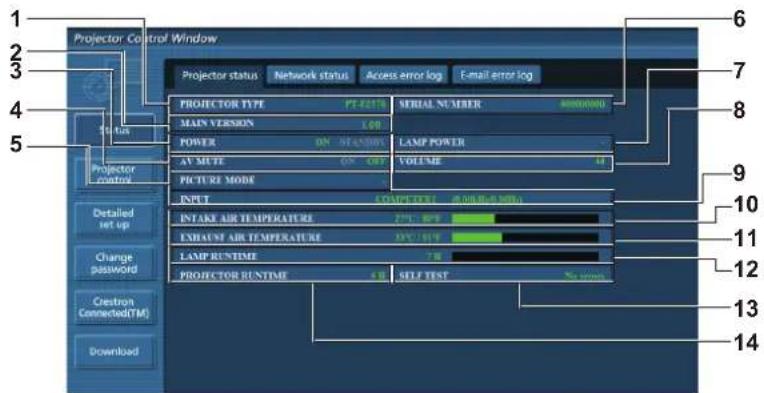This screenshot has width=764, height=393.
Task: Click the POWER status row
Action: coord(280,143)
